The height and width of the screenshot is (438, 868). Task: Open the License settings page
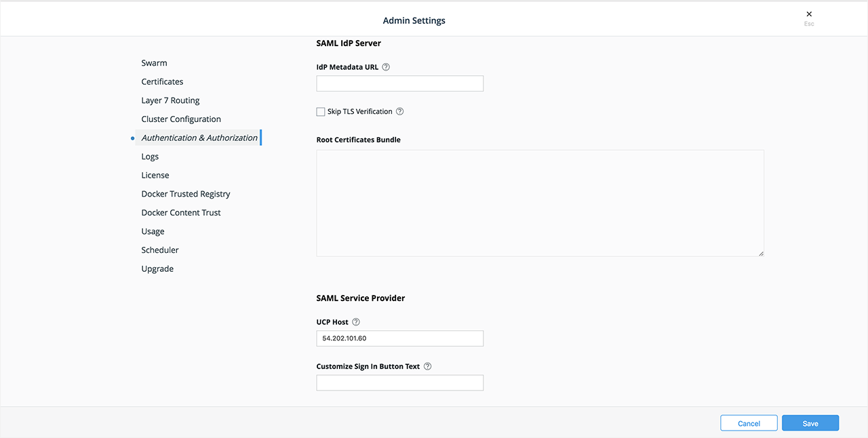pos(155,175)
